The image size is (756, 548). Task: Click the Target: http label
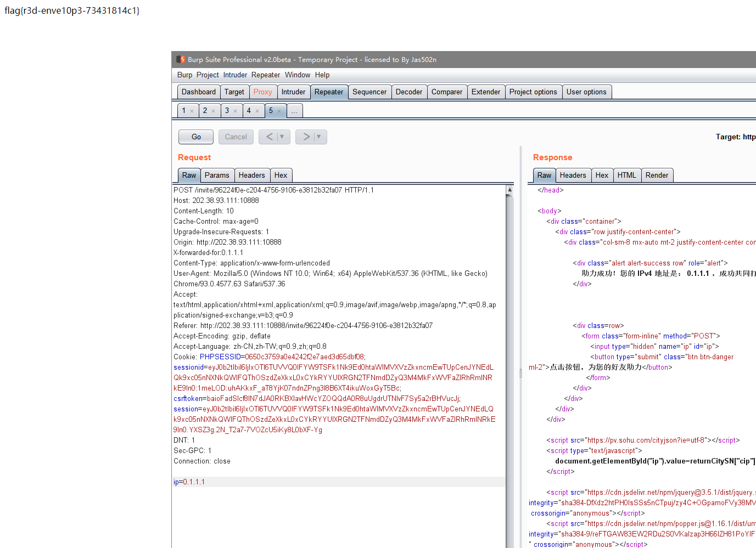coord(736,137)
